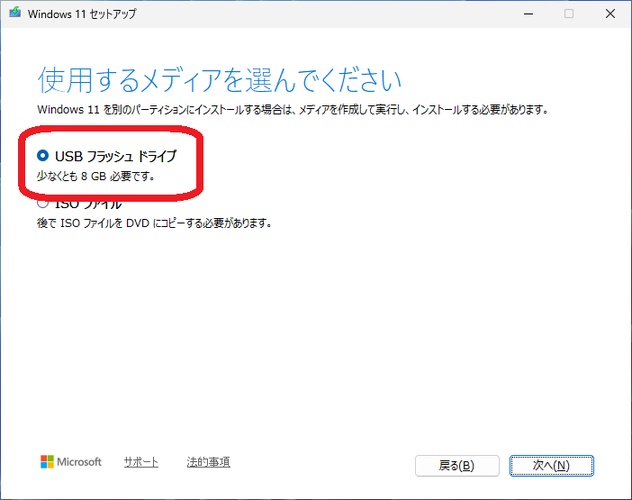Click the Windows 11 セットアップ title text

tap(82, 14)
